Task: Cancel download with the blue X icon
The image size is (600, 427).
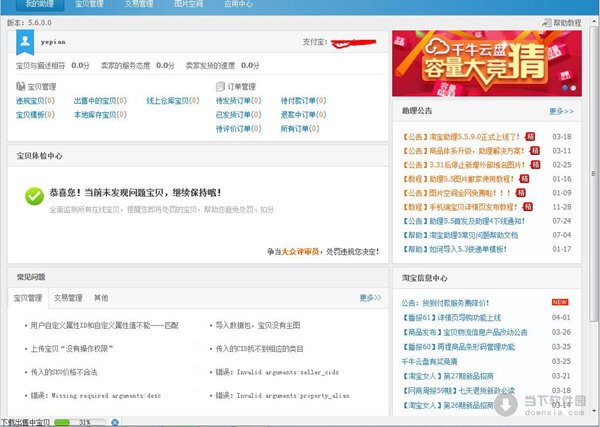Action: tap(115, 422)
